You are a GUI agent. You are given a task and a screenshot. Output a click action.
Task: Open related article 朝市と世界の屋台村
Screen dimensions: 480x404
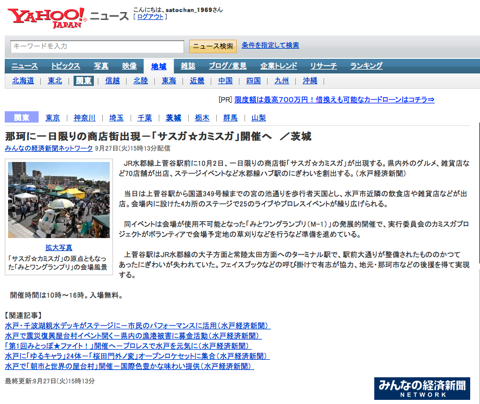tap(129, 366)
